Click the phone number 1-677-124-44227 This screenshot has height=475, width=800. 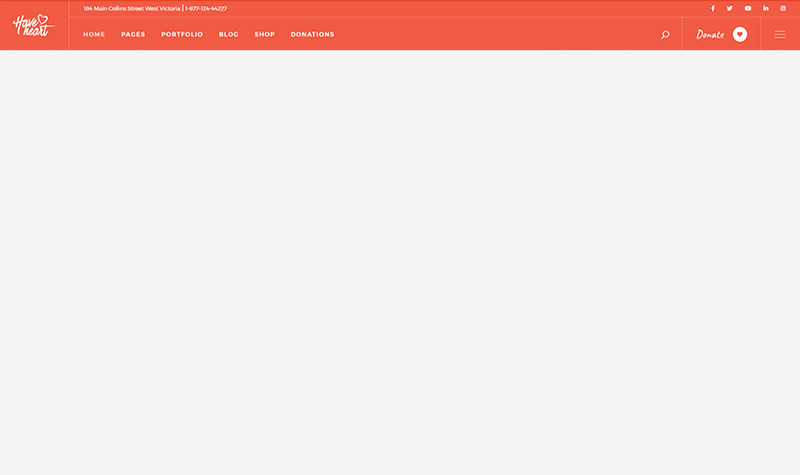point(206,8)
